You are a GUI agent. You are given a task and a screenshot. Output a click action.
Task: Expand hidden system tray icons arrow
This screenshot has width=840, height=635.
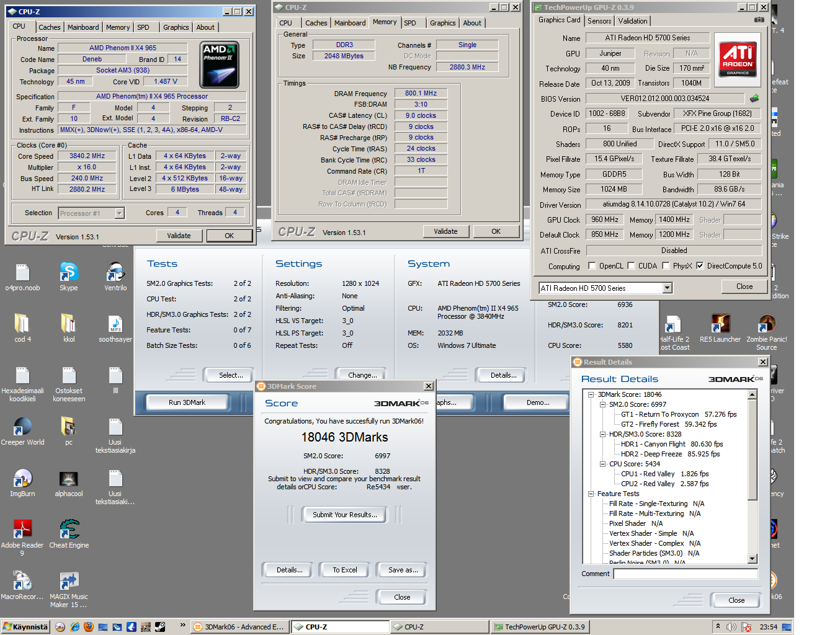pos(718,626)
